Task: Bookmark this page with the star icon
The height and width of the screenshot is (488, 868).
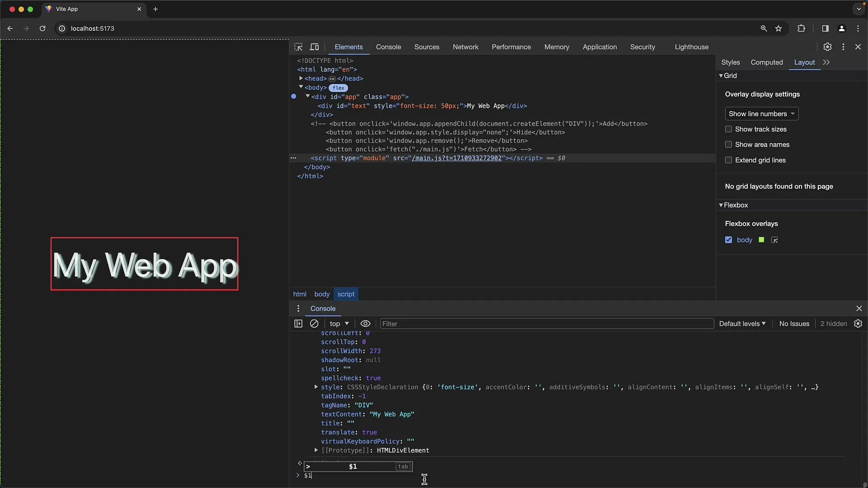Action: tap(778, 28)
